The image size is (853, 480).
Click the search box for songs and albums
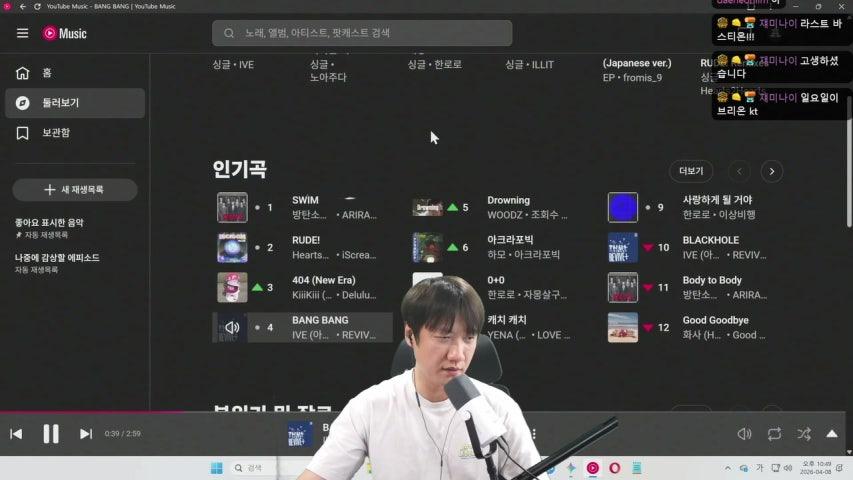click(x=362, y=33)
